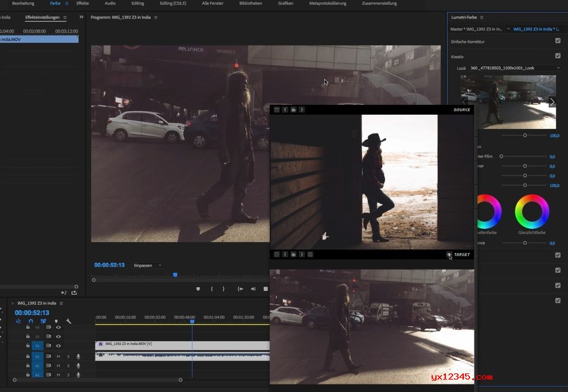Click the eye icon beside TARGET label
Image resolution: width=568 pixels, height=392 pixels.
449,254
